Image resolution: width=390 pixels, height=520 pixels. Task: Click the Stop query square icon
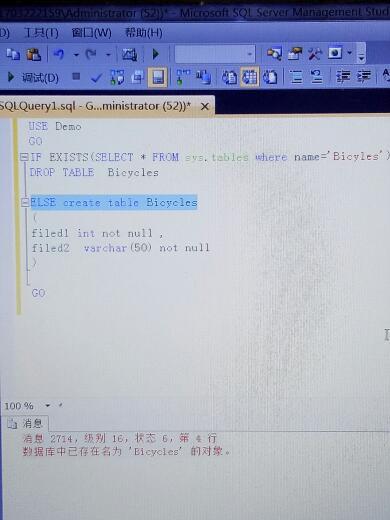[x=76, y=77]
